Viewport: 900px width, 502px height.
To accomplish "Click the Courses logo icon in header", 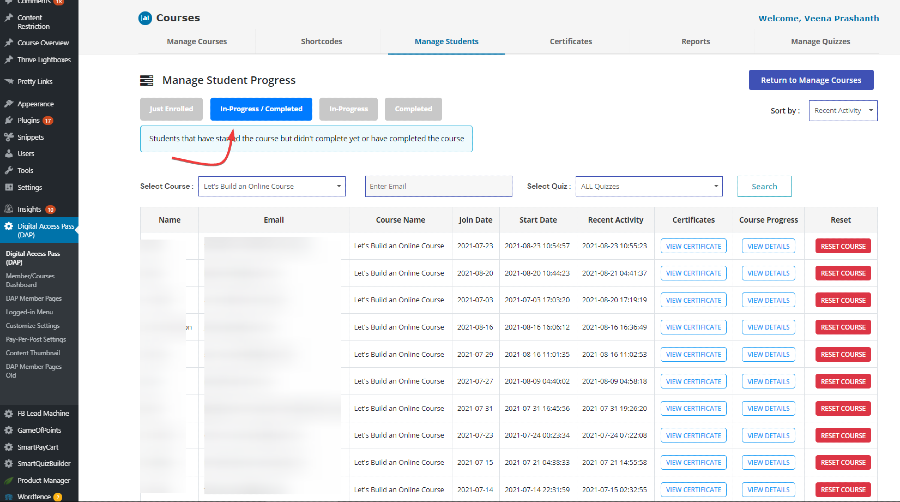I will tap(145, 17).
